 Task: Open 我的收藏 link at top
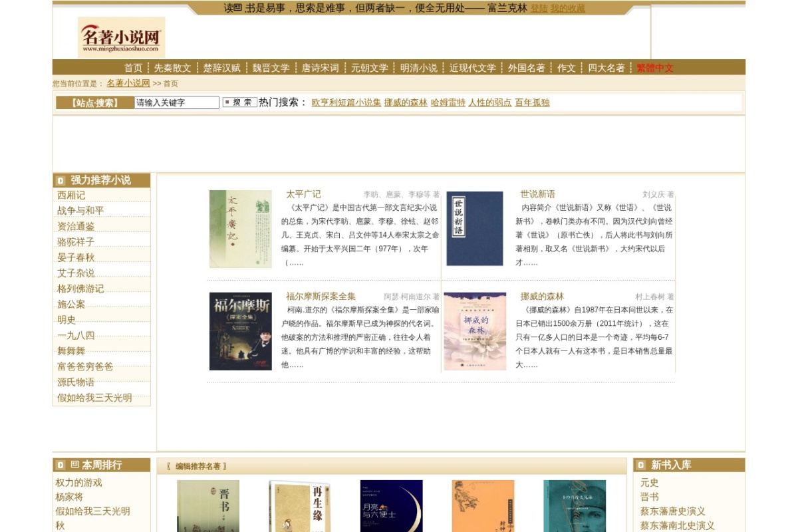[x=567, y=9]
